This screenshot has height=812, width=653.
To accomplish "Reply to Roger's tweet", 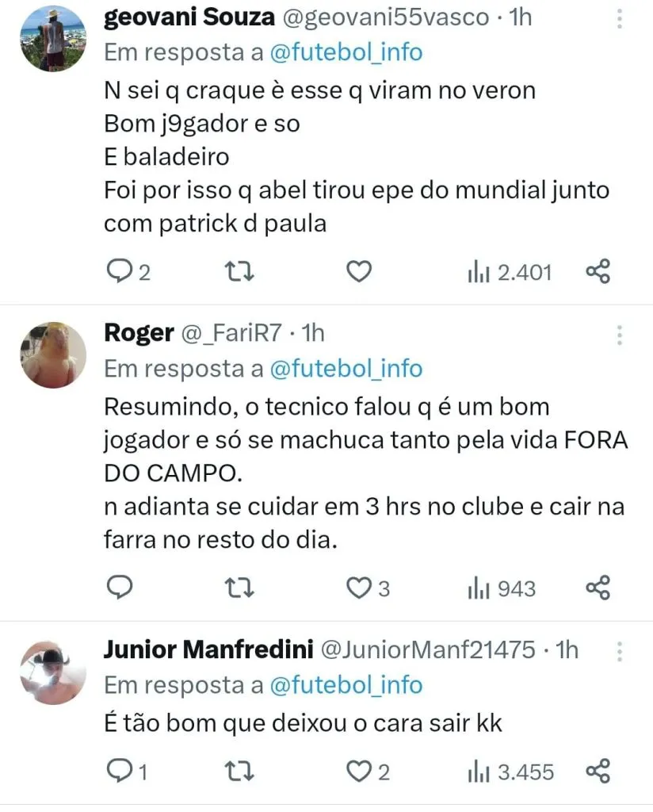I will point(119,588).
